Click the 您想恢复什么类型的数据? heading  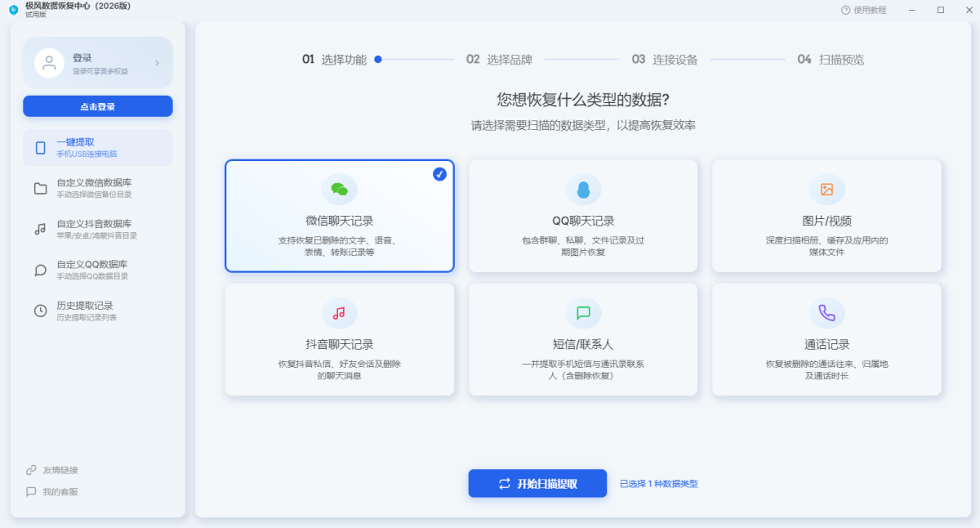[x=583, y=100]
